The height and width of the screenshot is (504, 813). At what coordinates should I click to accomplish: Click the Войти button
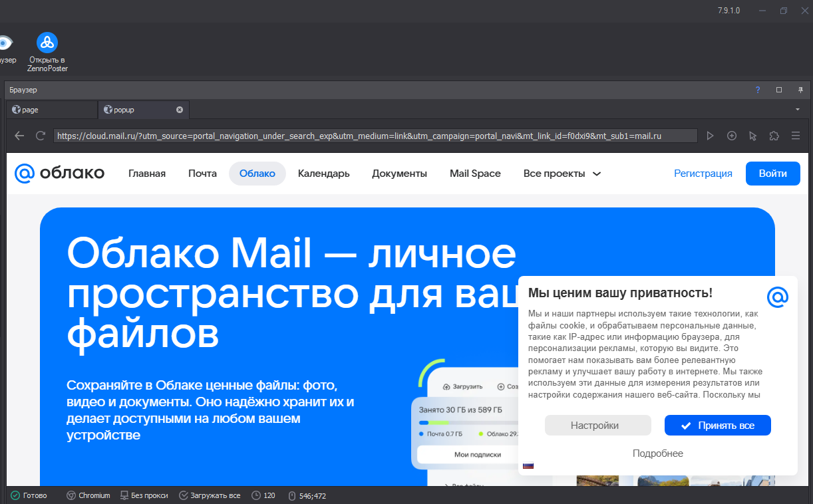pyautogui.click(x=773, y=174)
